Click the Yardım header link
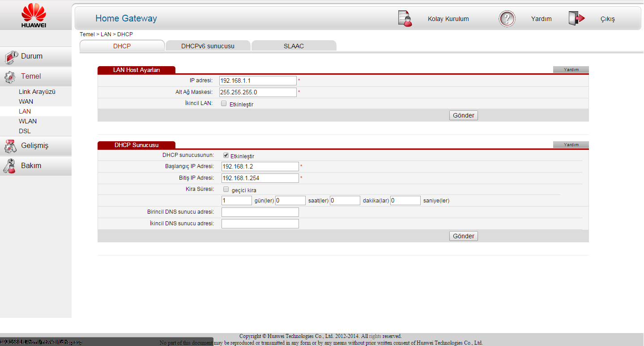The image size is (644, 346). pos(541,19)
